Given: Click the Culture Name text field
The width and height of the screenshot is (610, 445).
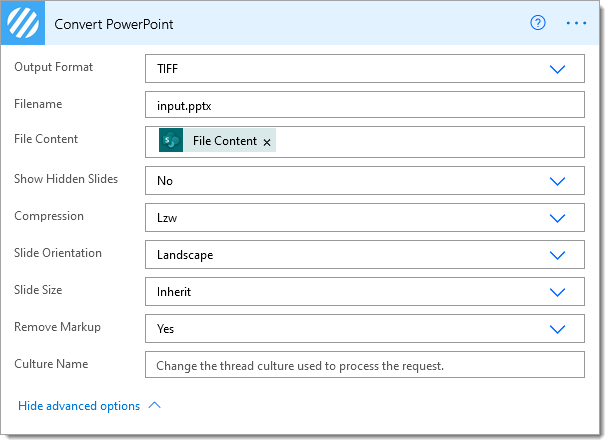Looking at the screenshot, I should (x=365, y=364).
